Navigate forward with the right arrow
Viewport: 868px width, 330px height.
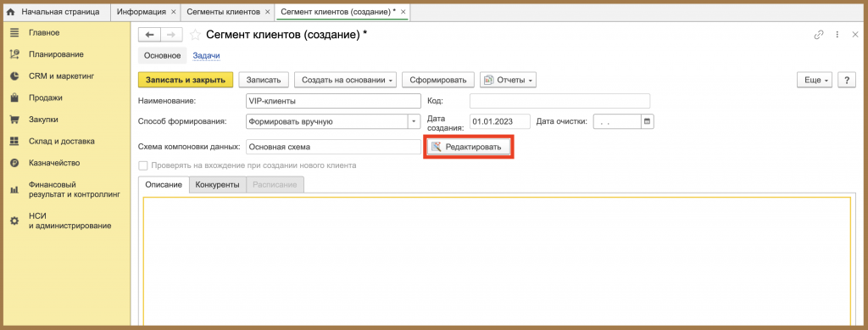coord(171,35)
